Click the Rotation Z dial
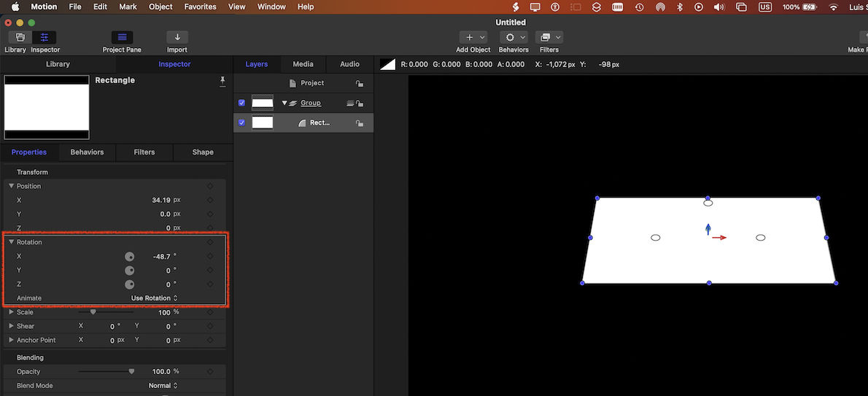Screen dimensions: 868x396 [x=129, y=284]
